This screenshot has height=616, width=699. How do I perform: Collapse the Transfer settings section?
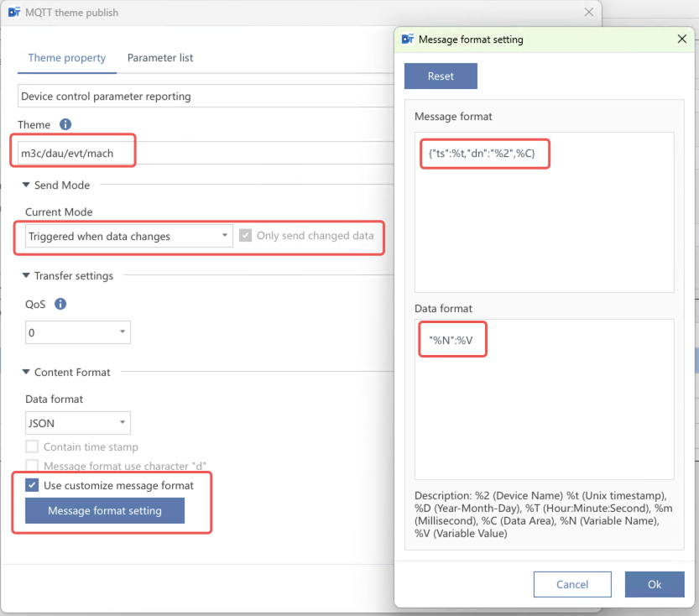[26, 275]
